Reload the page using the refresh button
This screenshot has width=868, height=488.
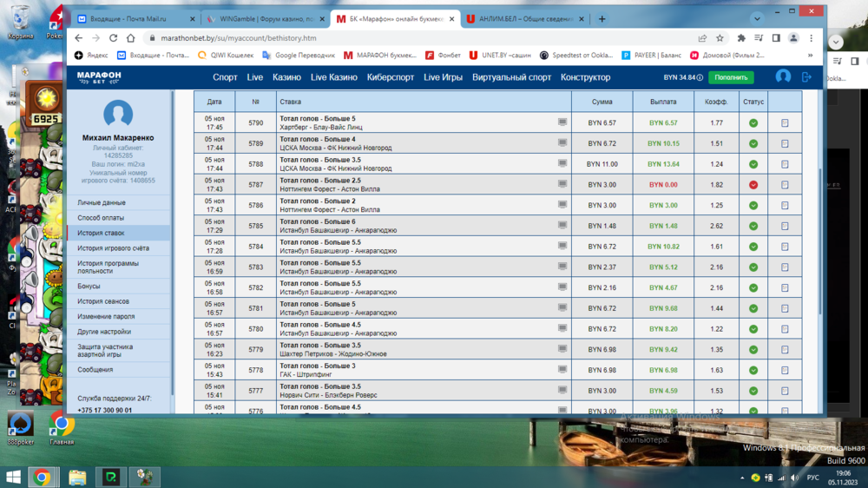tap(113, 38)
